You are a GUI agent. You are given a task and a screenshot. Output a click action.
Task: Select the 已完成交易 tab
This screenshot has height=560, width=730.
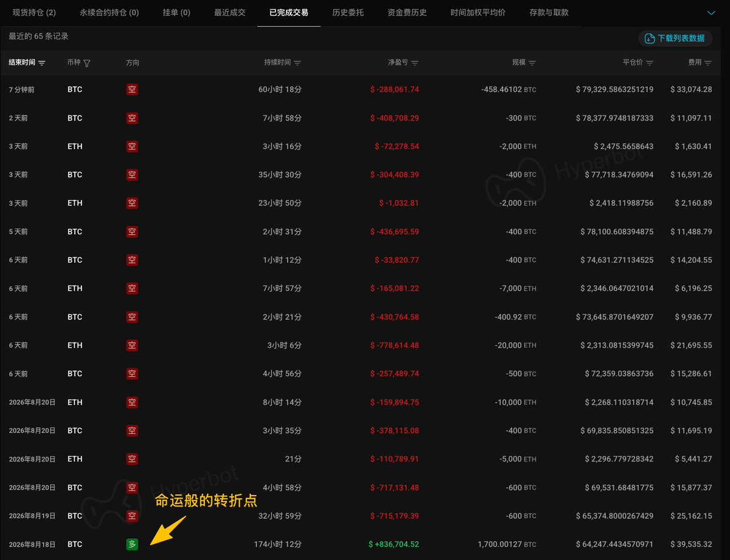(289, 12)
